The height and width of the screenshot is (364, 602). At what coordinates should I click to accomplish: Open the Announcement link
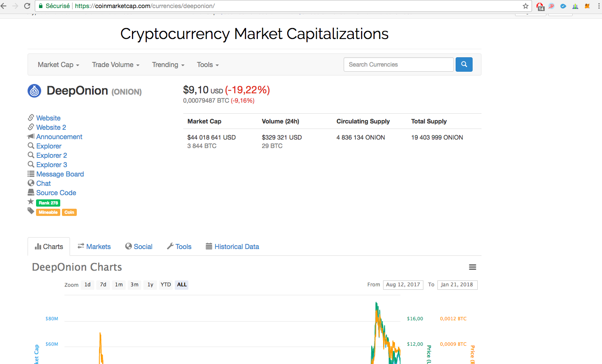click(59, 137)
